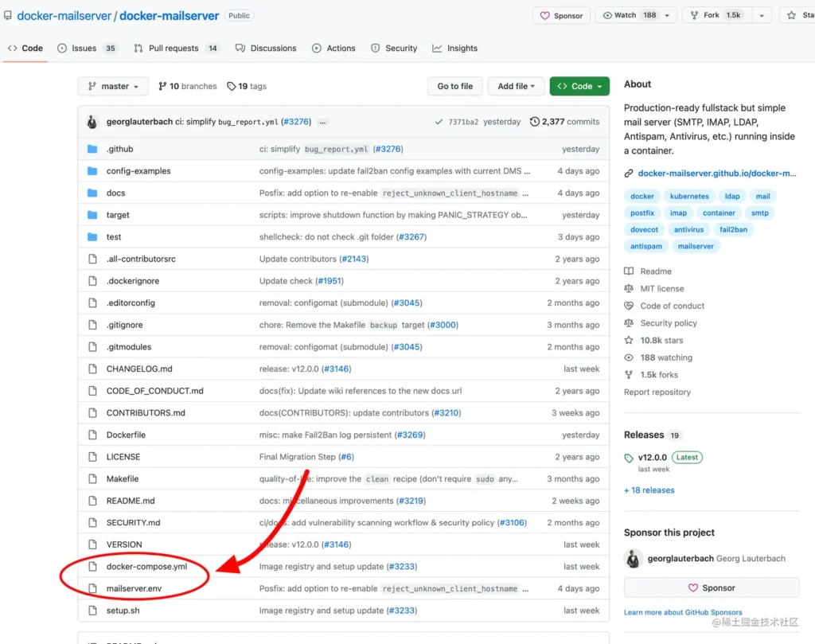Click the heart icon next to Code of conduct
The width and height of the screenshot is (815, 644).
pyautogui.click(x=629, y=306)
